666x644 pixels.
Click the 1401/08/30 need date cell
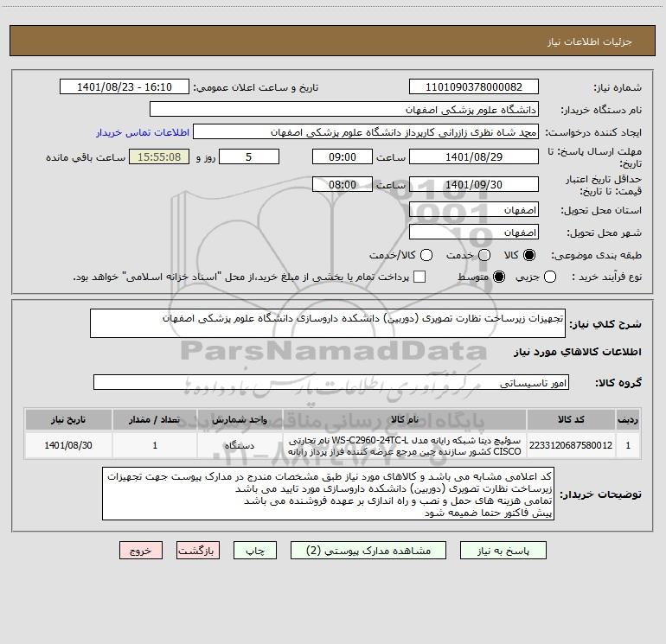click(x=68, y=445)
